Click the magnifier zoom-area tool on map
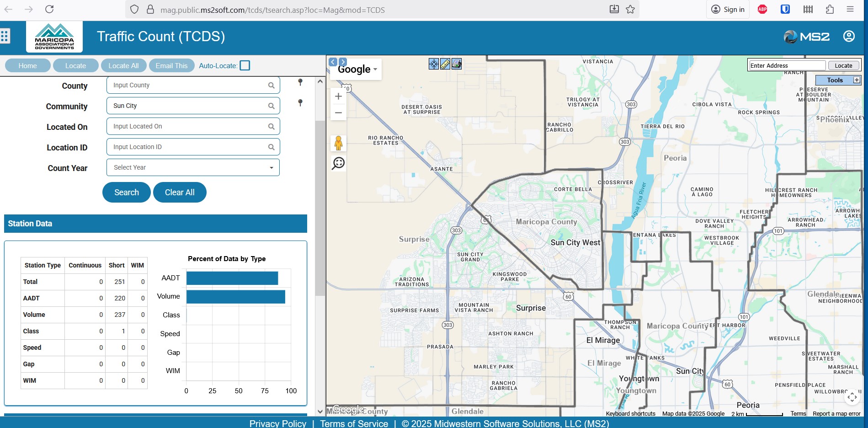Viewport: 868px width, 428px height. (x=338, y=163)
